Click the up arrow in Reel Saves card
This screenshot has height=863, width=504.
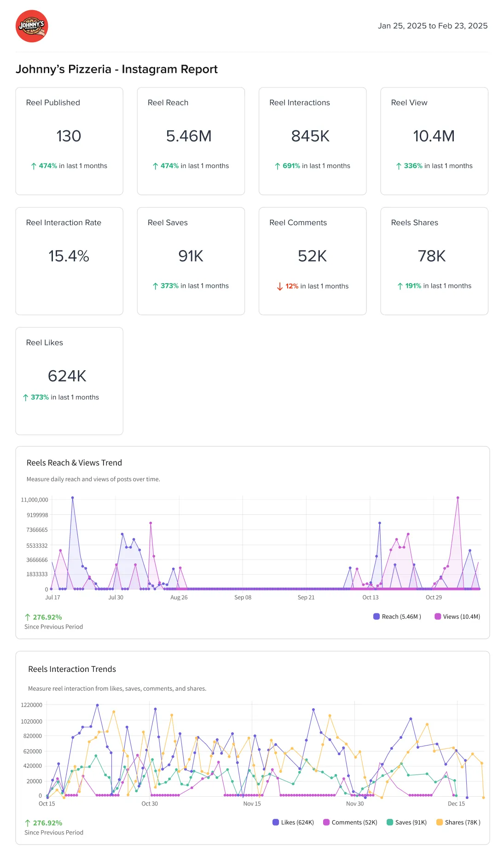click(x=156, y=286)
